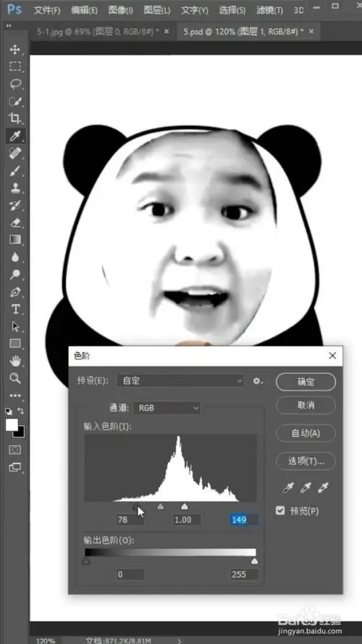Viewport: 362px width, 644px height.
Task: Click the midtone gamma field 1.00
Action: [187, 520]
